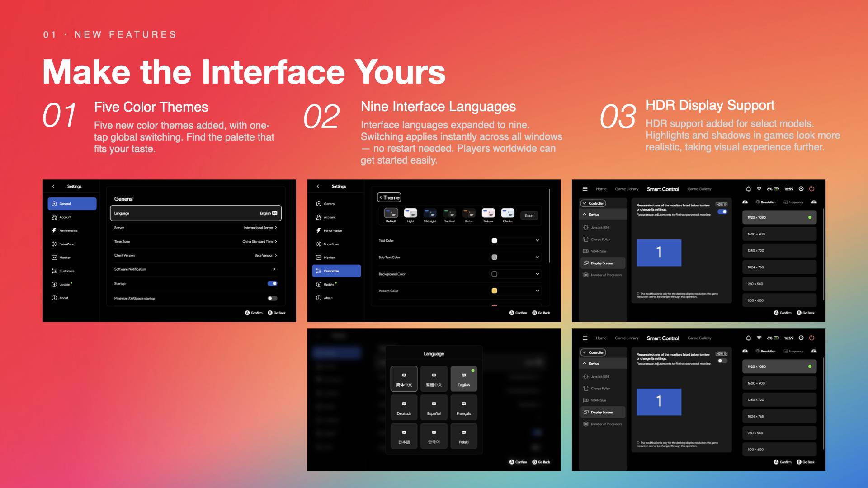Choose 1600 × 900 resolution on HDR-enabled screen

coord(779,234)
